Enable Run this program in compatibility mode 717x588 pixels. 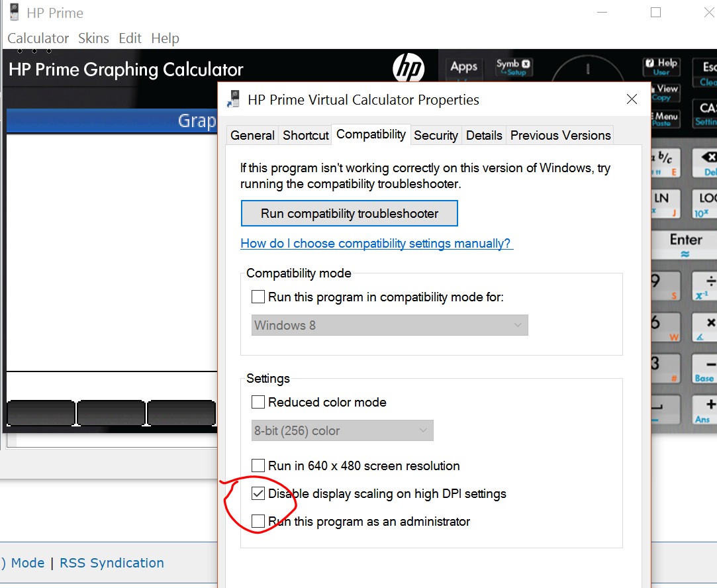[x=258, y=297]
